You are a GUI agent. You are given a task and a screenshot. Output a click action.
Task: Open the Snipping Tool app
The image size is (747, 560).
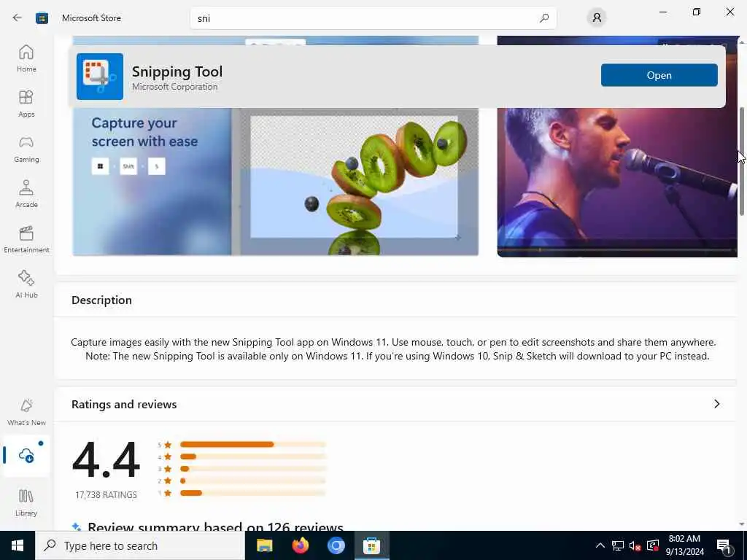coord(659,75)
